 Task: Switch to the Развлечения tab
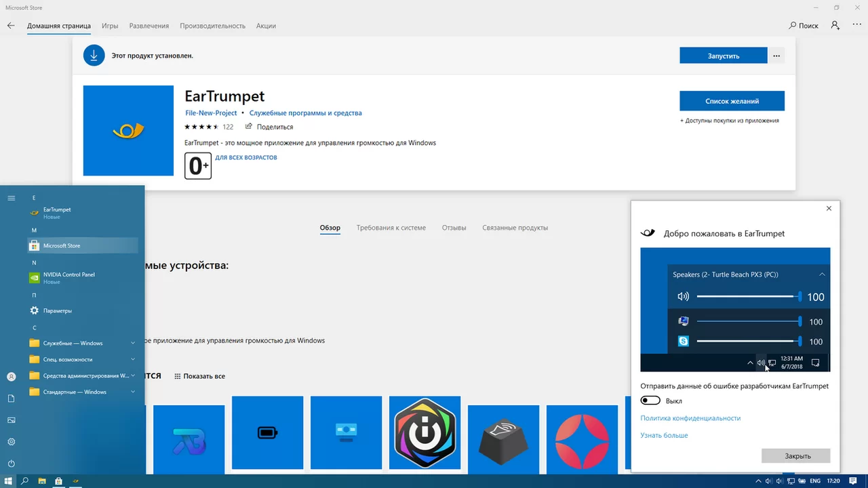(x=149, y=26)
